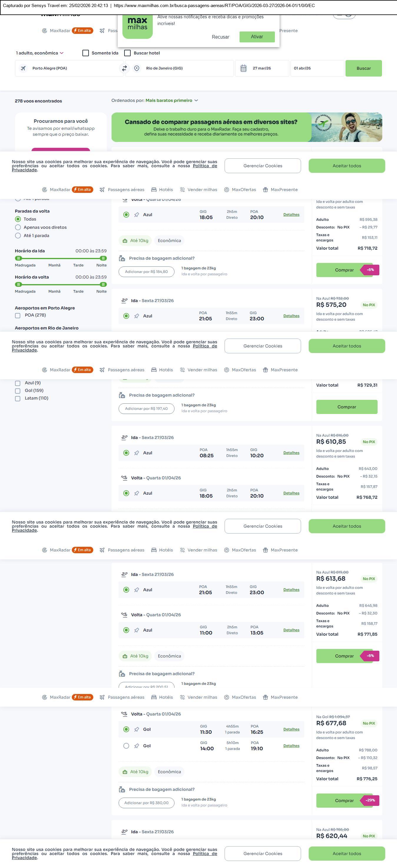Open the 'Vender milhas' menu item
Viewport: 397px width, 868px height.
[x=199, y=190]
